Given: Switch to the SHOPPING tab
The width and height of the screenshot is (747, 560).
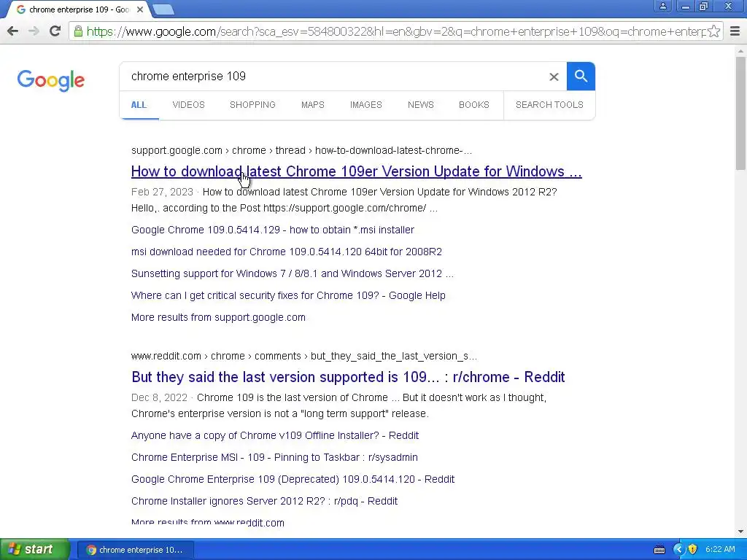Looking at the screenshot, I should (252, 105).
